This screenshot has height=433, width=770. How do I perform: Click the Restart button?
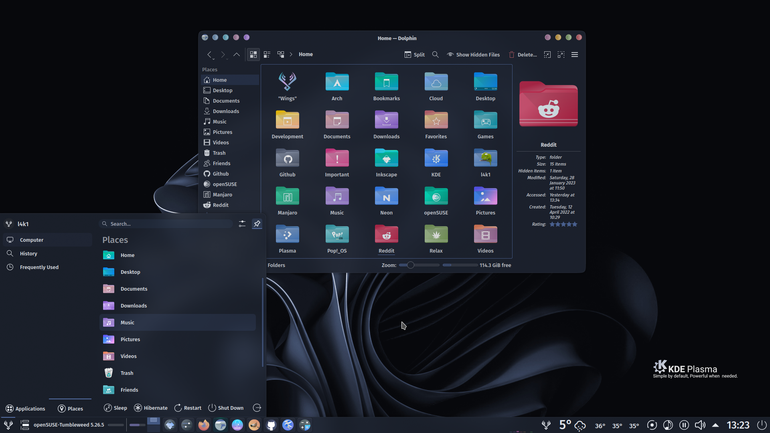click(x=188, y=408)
